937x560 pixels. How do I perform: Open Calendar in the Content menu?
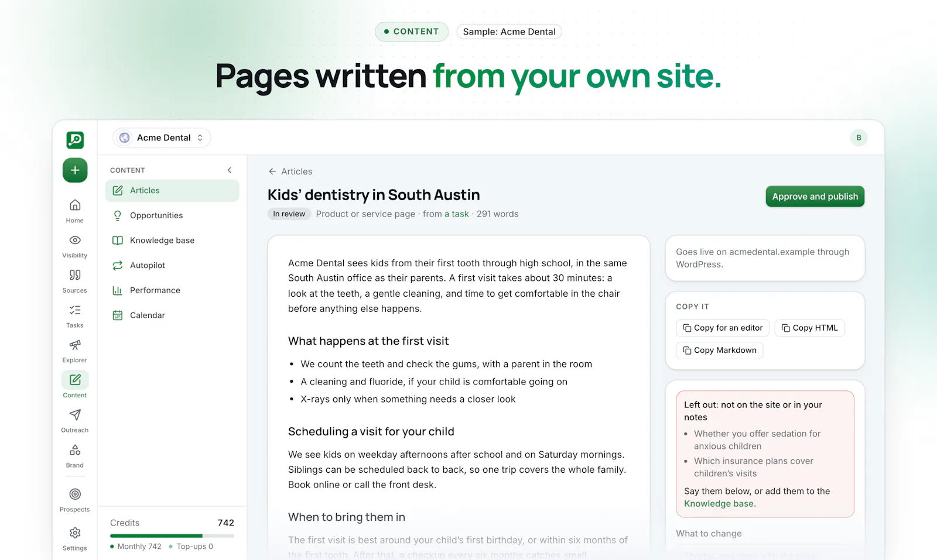pos(172,315)
